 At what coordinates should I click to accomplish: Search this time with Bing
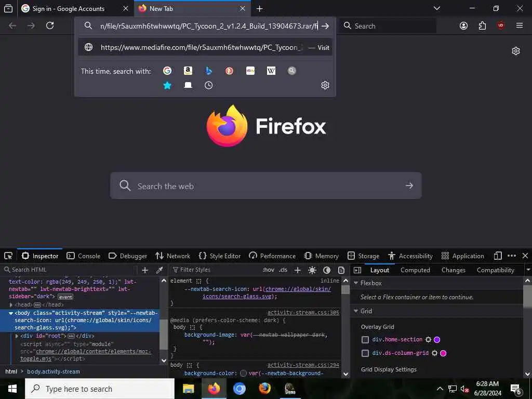click(209, 71)
